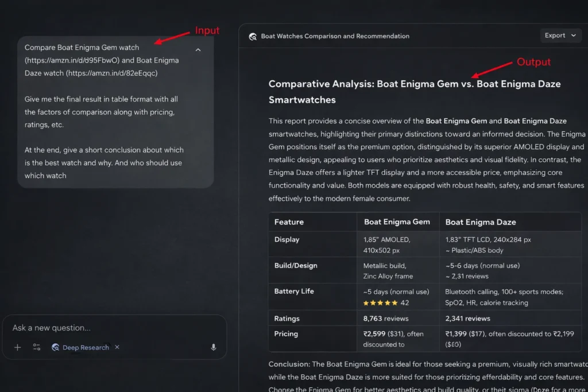The width and height of the screenshot is (588, 392).
Task: Remove the Deep Research mode chip
Action: point(117,347)
